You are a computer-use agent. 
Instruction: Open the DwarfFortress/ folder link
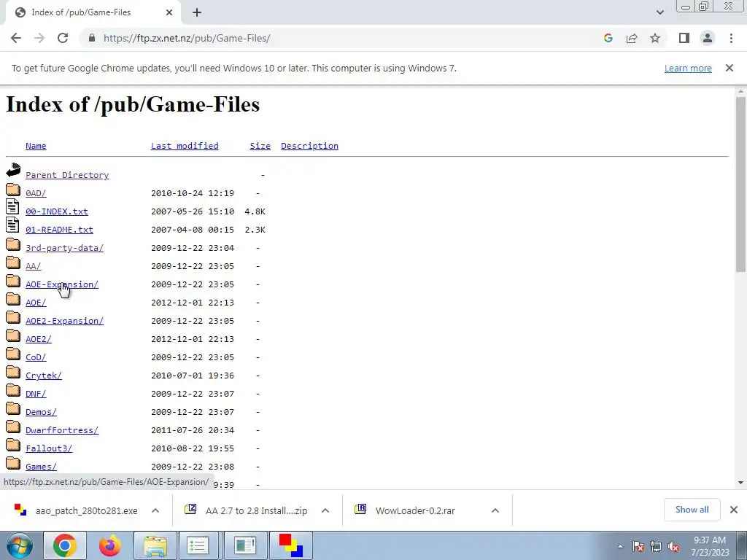pos(62,430)
